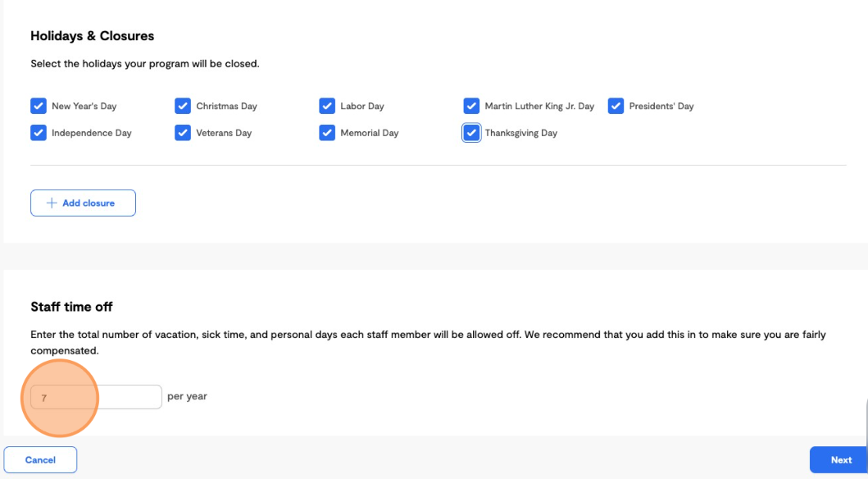Toggle Martin Luther King Jr. Day checkbox
This screenshot has height=479, width=868.
click(471, 106)
